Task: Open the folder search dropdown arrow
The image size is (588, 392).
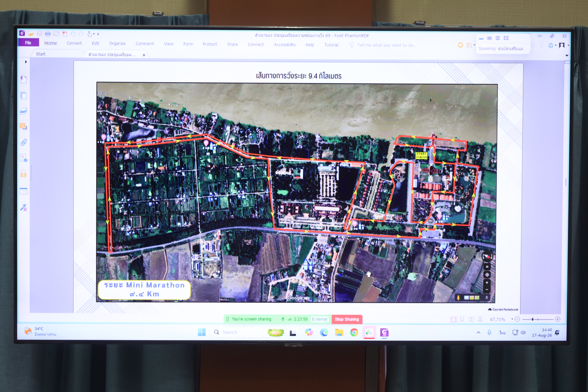Action: coord(474,45)
